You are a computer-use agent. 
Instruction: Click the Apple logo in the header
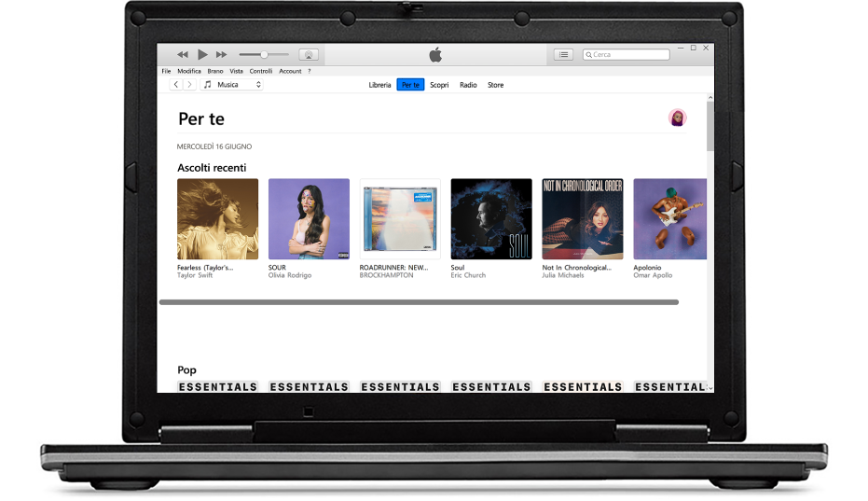[x=435, y=55]
